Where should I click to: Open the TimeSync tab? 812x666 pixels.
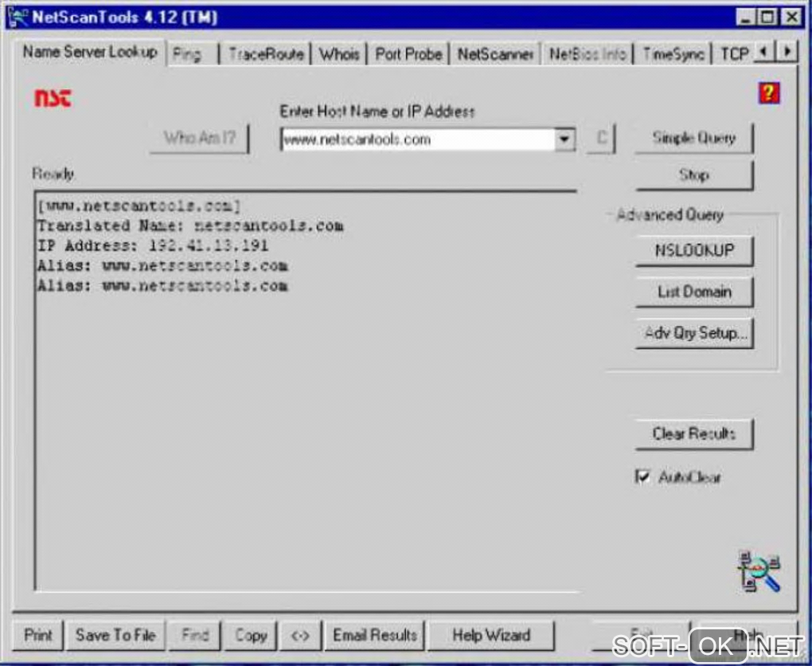673,54
